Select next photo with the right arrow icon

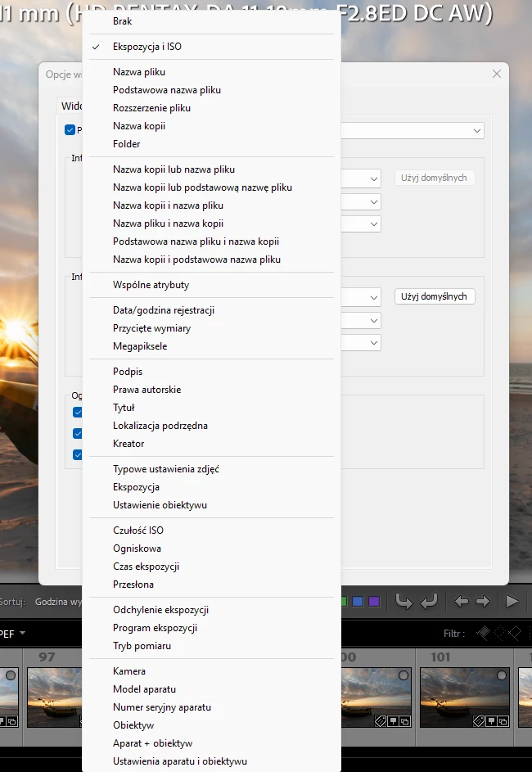point(483,601)
